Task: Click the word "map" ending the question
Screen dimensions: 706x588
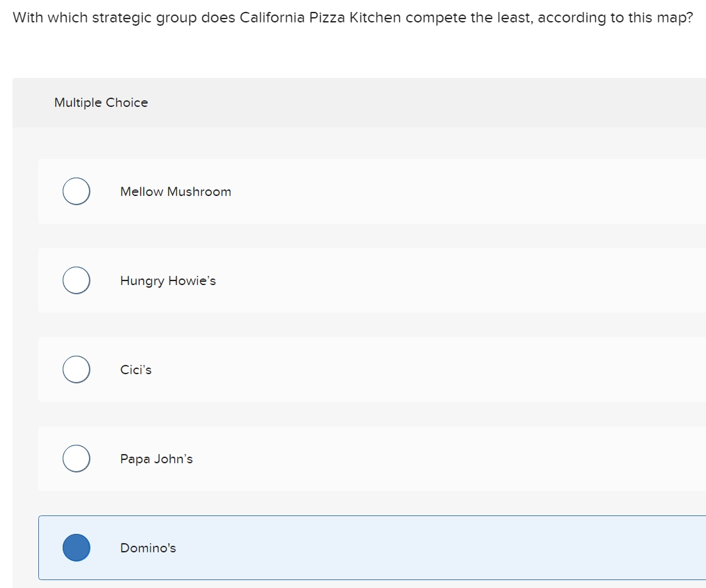Action: (x=672, y=18)
